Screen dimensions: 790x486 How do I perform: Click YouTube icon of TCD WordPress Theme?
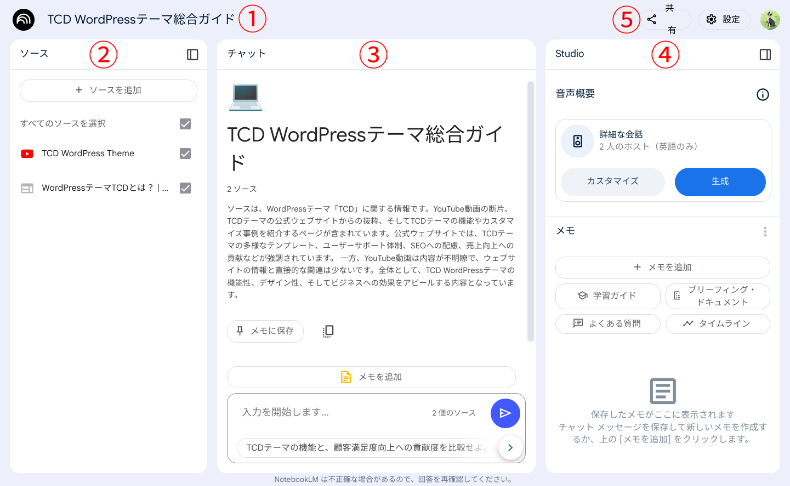tap(27, 154)
